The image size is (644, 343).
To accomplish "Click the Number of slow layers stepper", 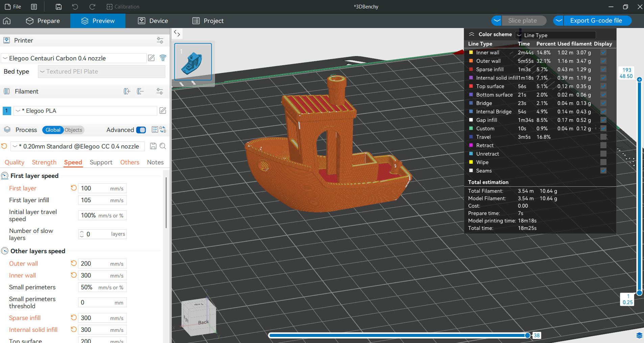I will point(81,234).
